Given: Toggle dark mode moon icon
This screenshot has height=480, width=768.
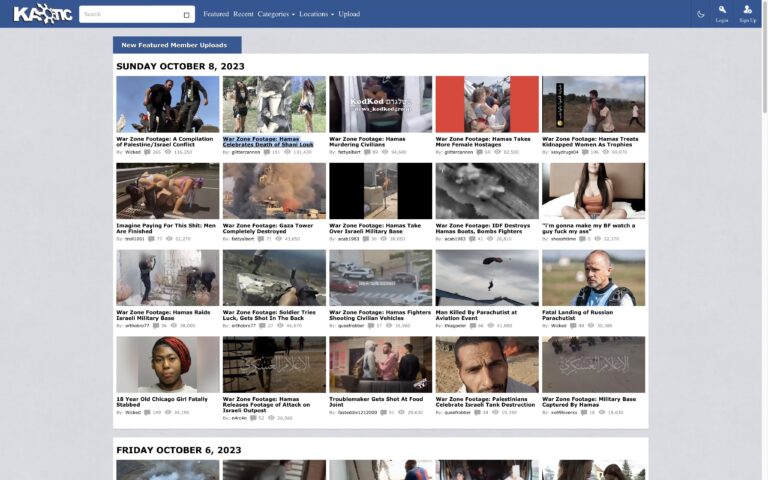Looking at the screenshot, I should click(x=700, y=14).
